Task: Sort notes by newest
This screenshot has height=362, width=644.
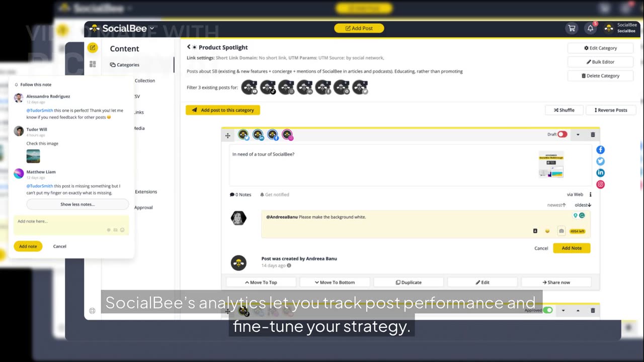Action: coord(556,205)
